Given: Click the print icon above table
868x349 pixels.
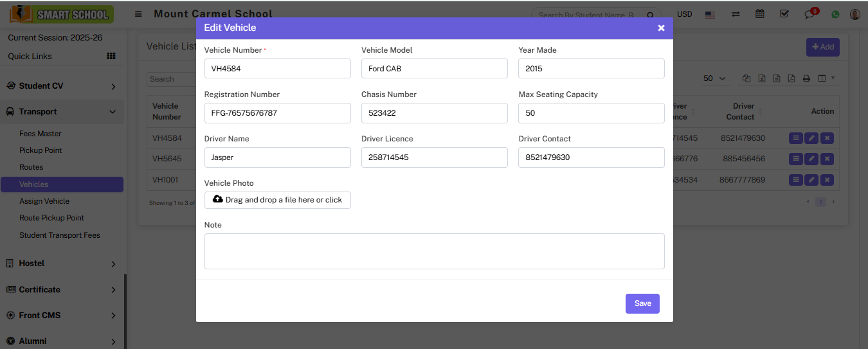Looking at the screenshot, I should coord(806,78).
